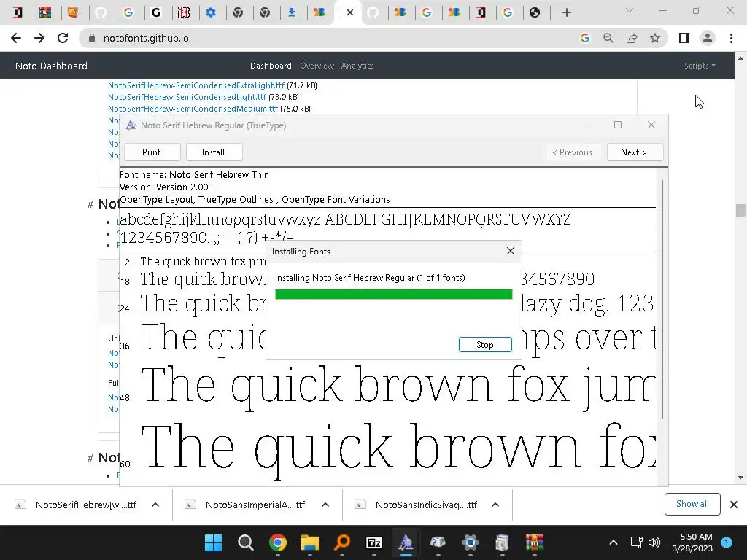
Task: Show all downloads
Action: pyautogui.click(x=692, y=504)
